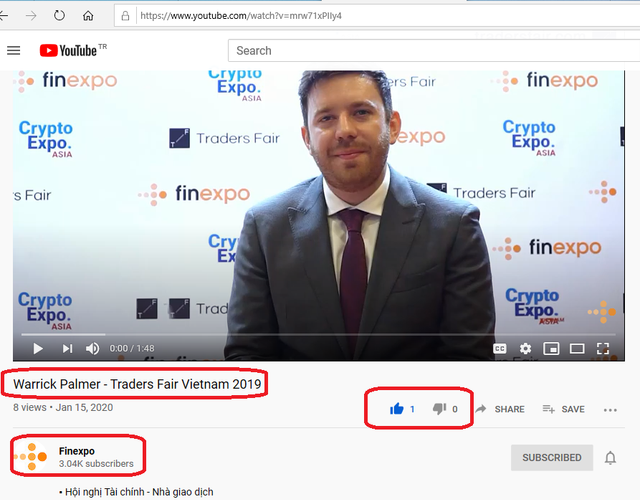This screenshot has width=640, height=500.
Task: Share the video via SHARE button
Action: tap(500, 409)
